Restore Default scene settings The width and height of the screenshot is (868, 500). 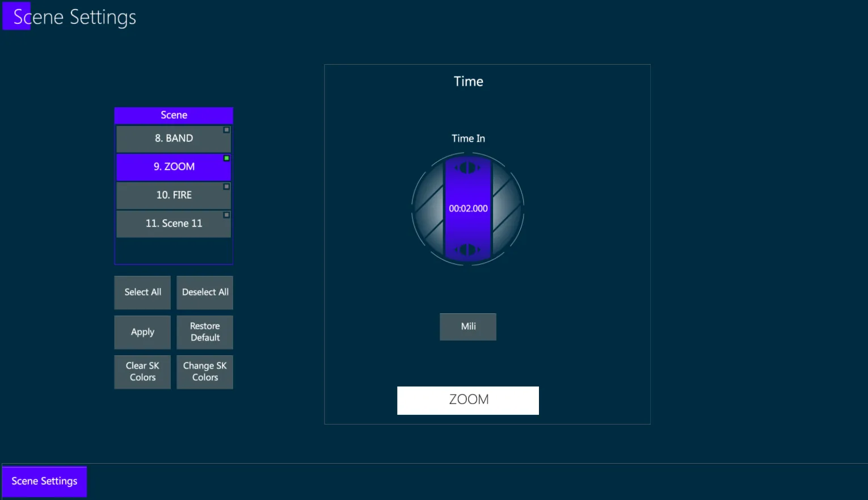205,332
